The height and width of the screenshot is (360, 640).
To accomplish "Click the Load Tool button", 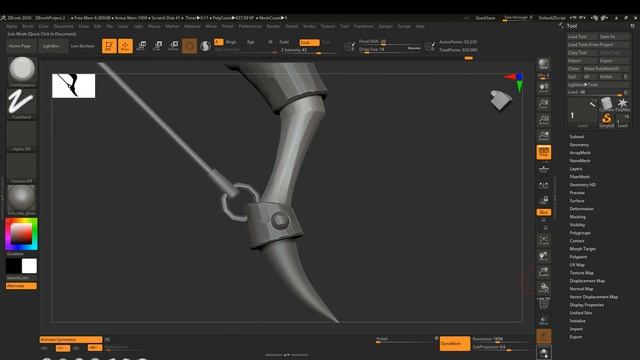I will (x=582, y=36).
